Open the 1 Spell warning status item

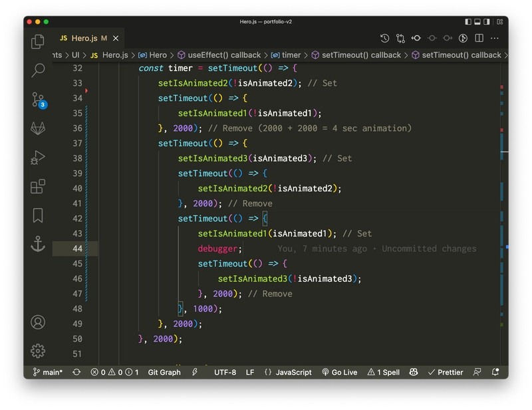point(384,372)
